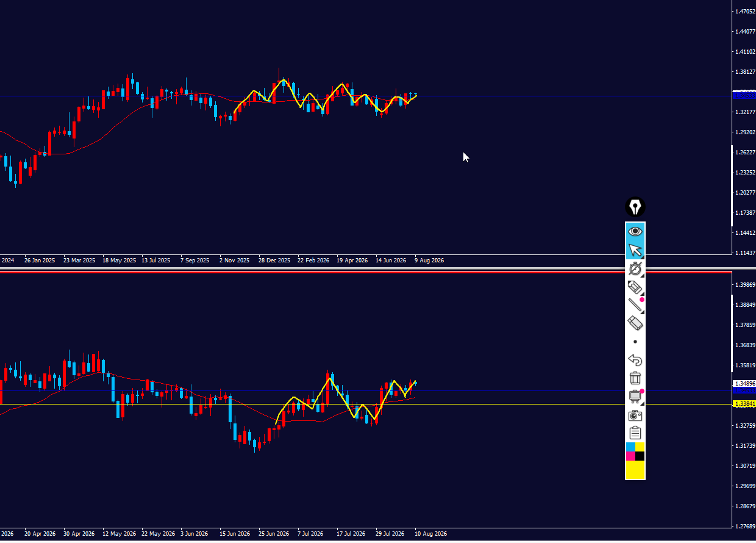Click the '30 Apr 2026' date label
The height and width of the screenshot is (543, 756).
[79, 534]
